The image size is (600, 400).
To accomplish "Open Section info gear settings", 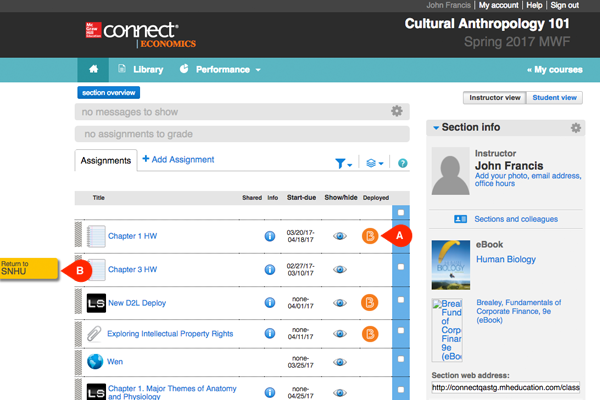I will click(x=575, y=128).
